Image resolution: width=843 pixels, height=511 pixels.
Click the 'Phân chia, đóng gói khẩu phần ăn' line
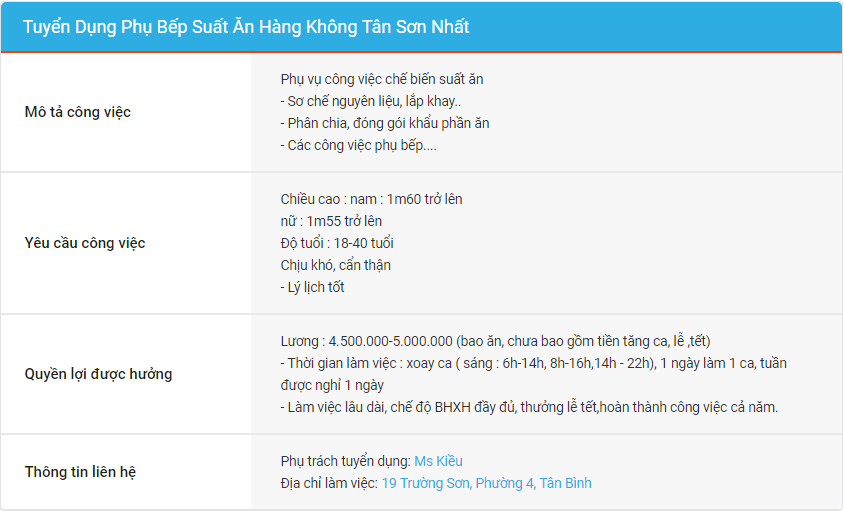pyautogui.click(x=385, y=123)
